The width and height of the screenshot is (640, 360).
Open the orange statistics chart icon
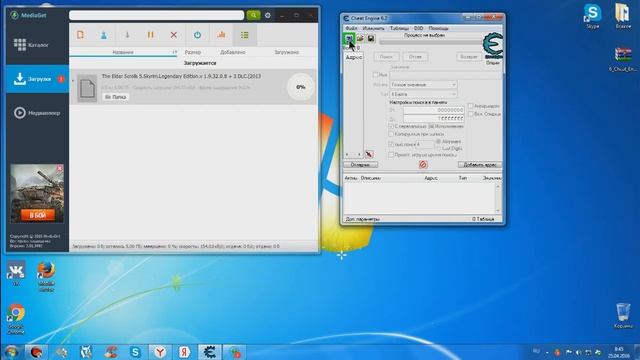click(221, 35)
